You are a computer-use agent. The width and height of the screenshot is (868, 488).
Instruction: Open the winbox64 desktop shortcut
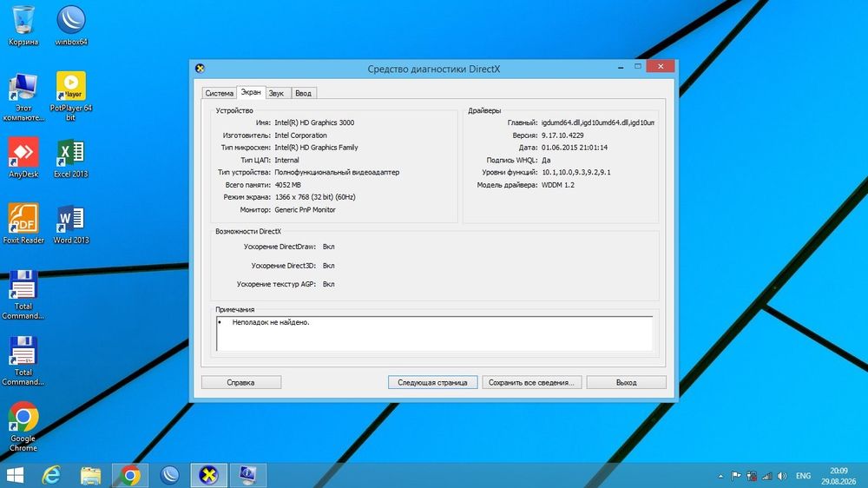[71, 25]
